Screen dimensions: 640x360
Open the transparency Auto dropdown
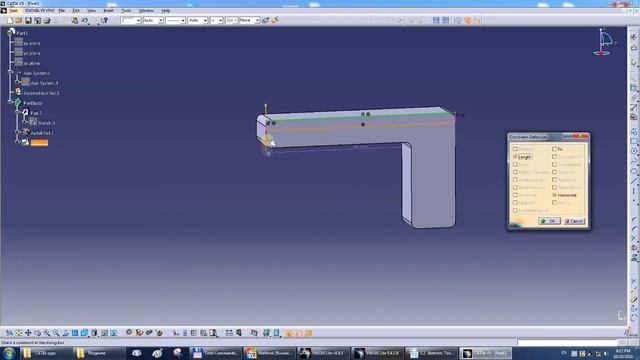[161, 20]
